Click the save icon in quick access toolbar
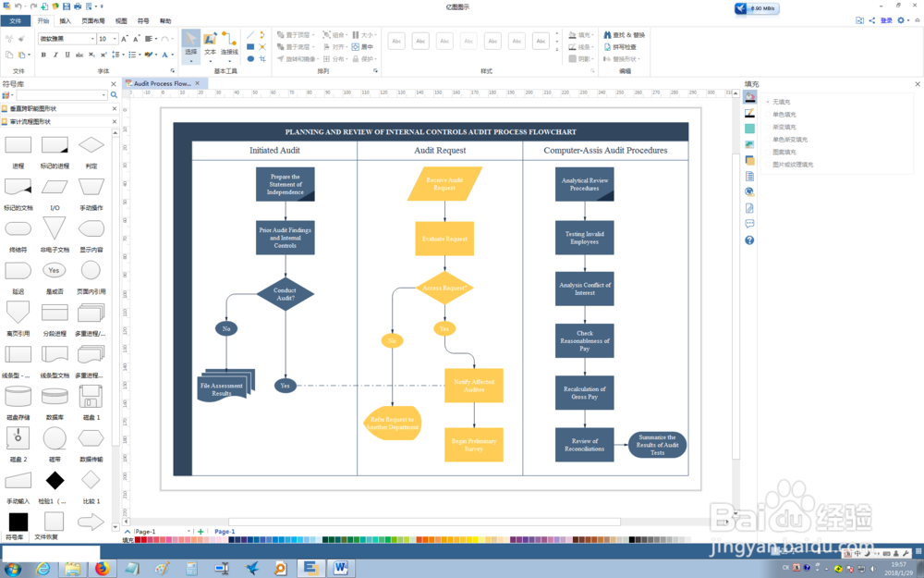This screenshot has width=924, height=578. [x=67, y=6]
